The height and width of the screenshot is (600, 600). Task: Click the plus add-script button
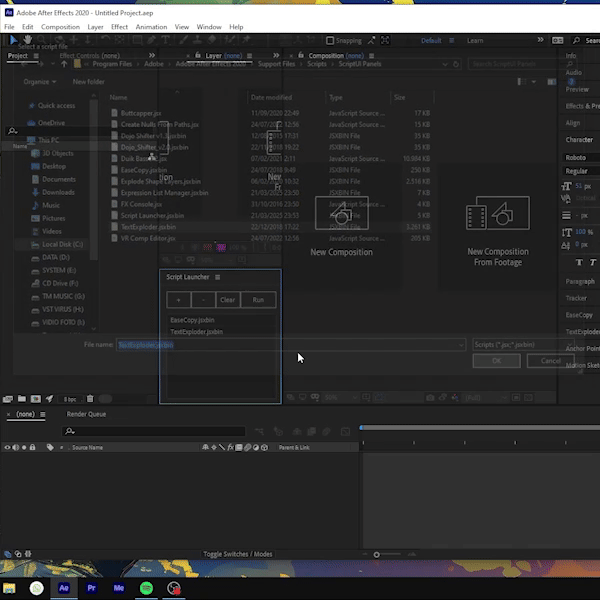(x=178, y=300)
